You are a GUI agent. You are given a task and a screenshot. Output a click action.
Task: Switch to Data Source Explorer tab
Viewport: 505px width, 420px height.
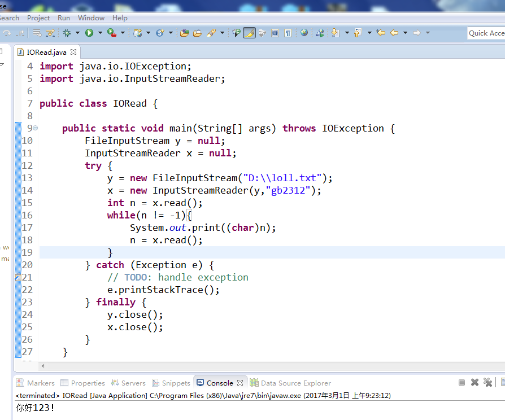[290, 383]
